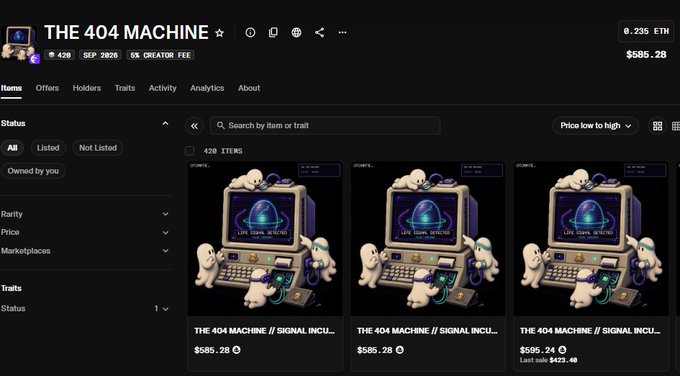Toggle the Owned by you filter
This screenshot has height=376, width=680.
pyautogui.click(x=33, y=171)
